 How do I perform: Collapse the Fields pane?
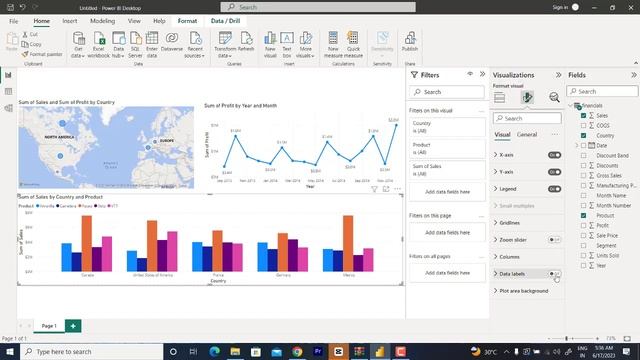pyautogui.click(x=633, y=75)
